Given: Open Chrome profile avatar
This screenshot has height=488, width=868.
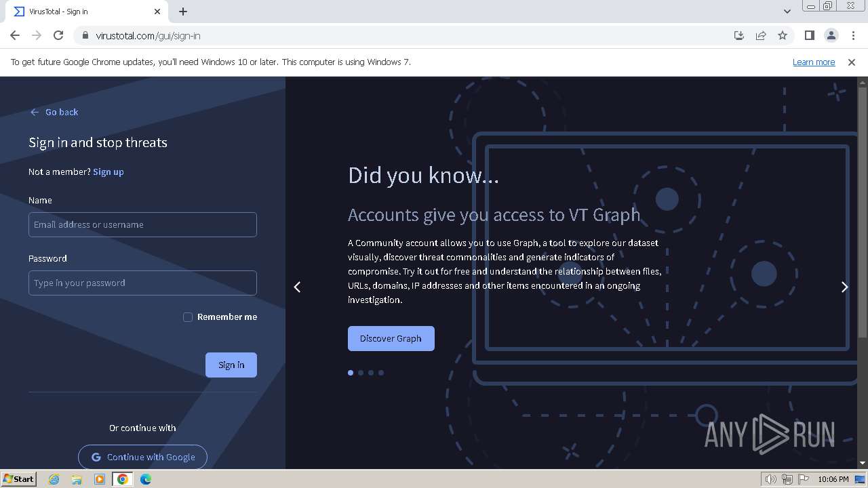Looking at the screenshot, I should [831, 35].
